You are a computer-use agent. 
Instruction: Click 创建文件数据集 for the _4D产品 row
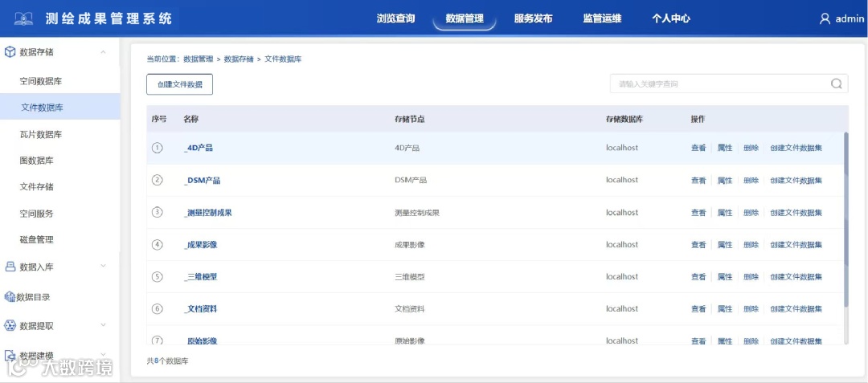tap(796, 148)
